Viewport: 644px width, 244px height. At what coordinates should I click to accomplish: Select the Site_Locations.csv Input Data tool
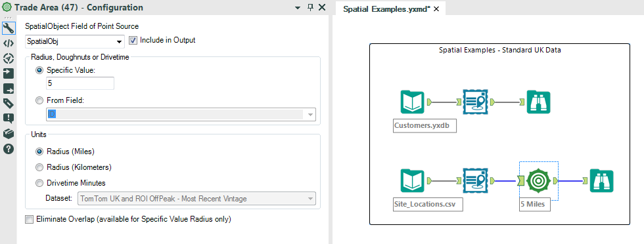click(413, 180)
